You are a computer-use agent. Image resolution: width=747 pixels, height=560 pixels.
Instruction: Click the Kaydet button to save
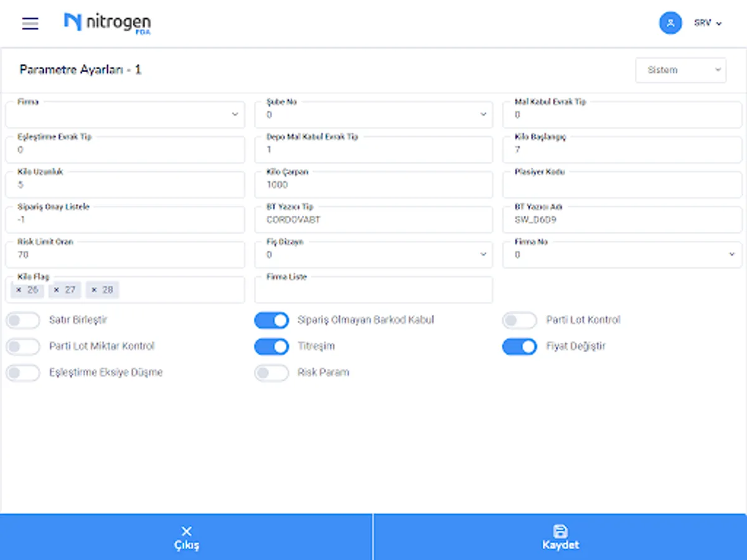pyautogui.click(x=561, y=537)
